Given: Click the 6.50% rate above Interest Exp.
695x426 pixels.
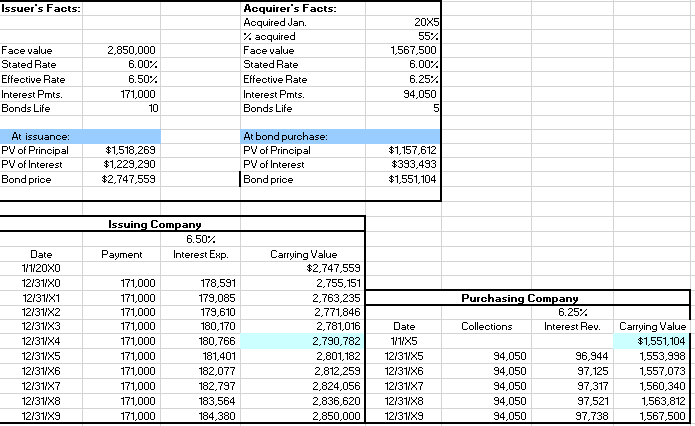Looking at the screenshot, I should (x=200, y=239).
